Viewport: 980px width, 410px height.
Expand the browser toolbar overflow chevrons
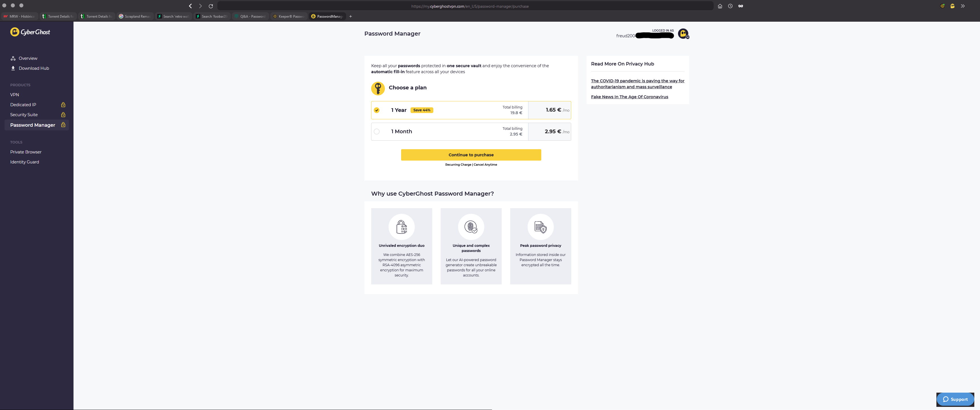963,6
